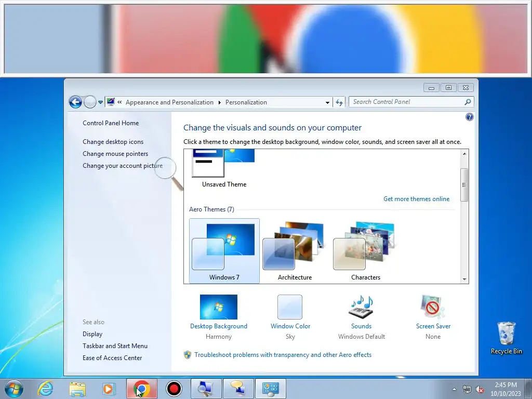Go to Control Panel Home
The width and height of the screenshot is (532, 399).
click(111, 123)
